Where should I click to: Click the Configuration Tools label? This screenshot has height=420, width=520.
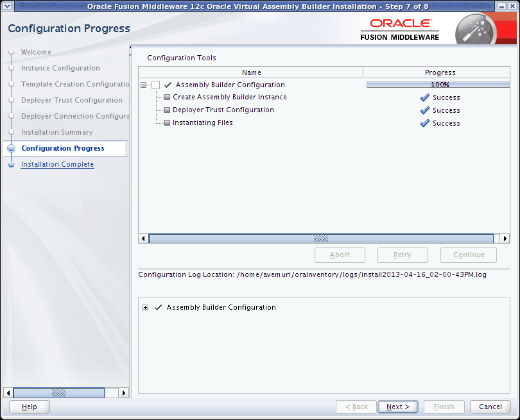[182, 58]
